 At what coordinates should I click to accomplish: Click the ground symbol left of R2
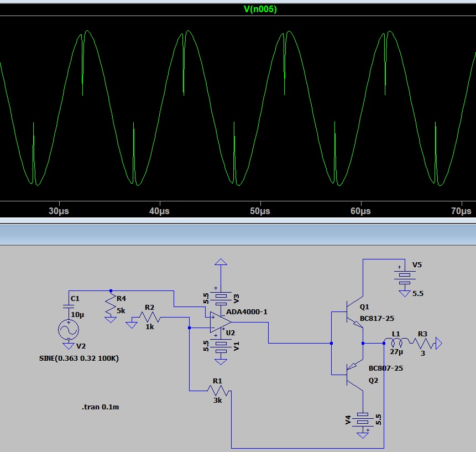pos(132,325)
